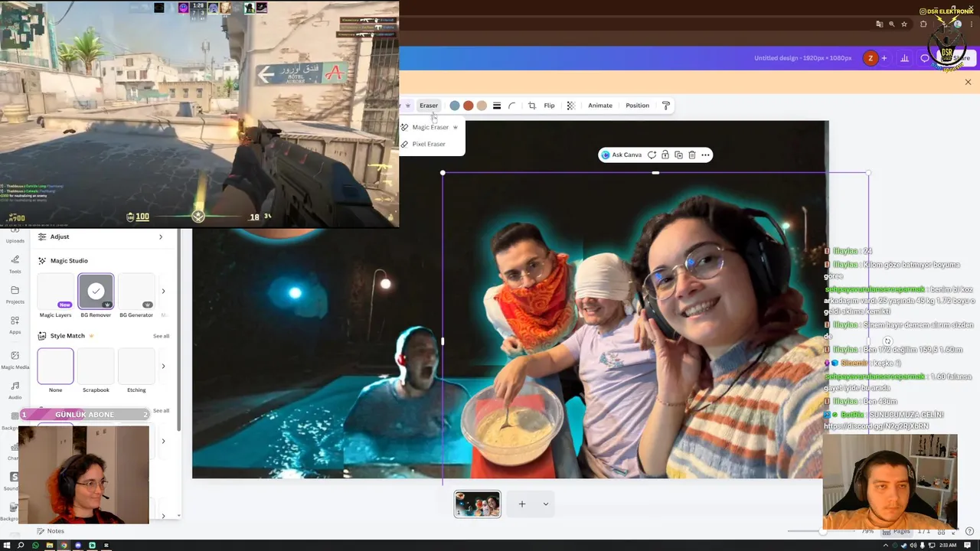Choose Pixel Eraser from the eraser menu

click(429, 144)
